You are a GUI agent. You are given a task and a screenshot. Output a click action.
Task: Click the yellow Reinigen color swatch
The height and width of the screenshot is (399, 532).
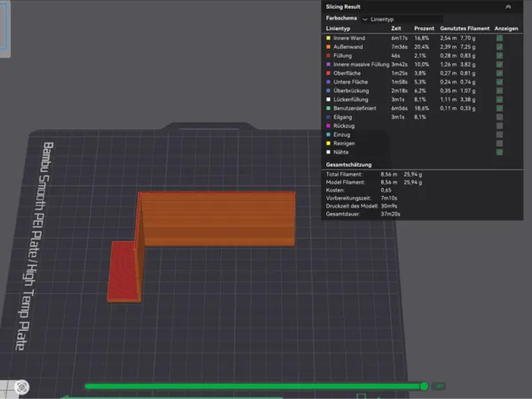pyautogui.click(x=328, y=144)
